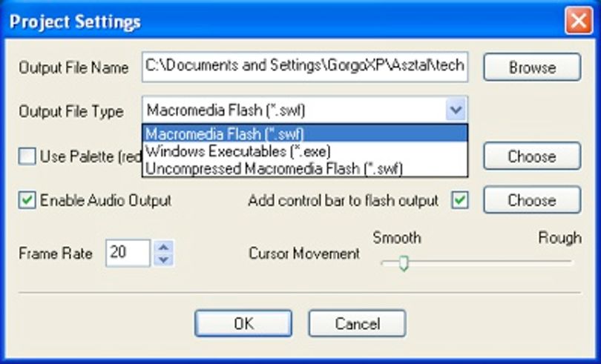Click the Browse button
Image resolution: width=601 pixels, height=364 pixels.
(x=532, y=67)
